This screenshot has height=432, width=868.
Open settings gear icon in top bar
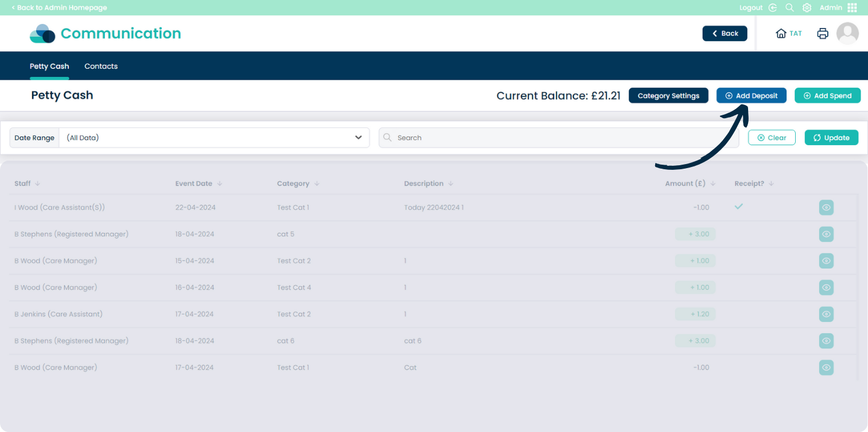[x=807, y=7]
